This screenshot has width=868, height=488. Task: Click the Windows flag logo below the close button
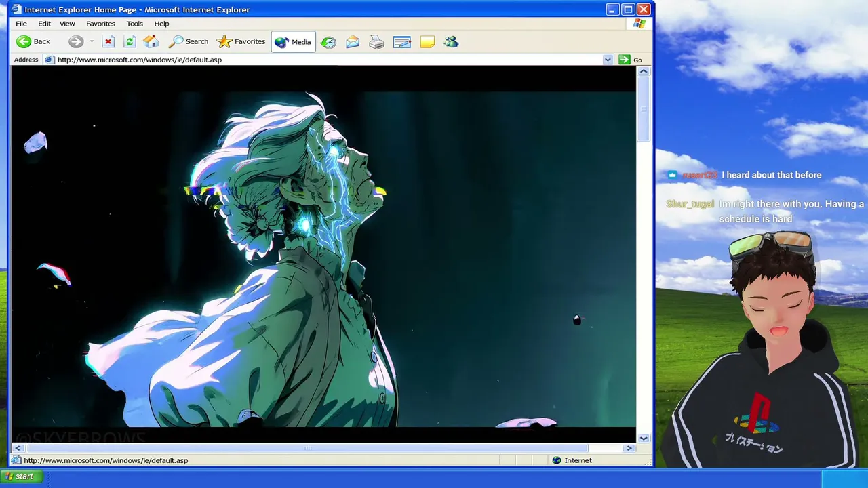coord(639,24)
